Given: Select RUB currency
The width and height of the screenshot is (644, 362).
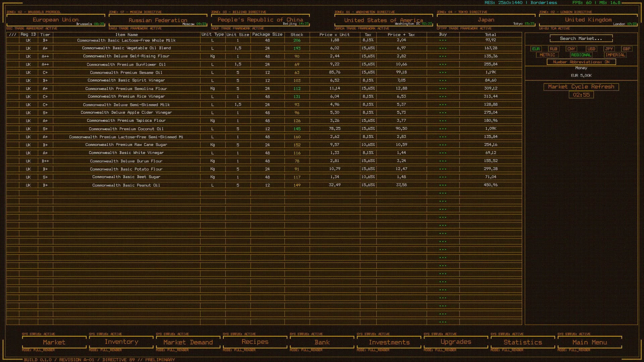Looking at the screenshot, I should pyautogui.click(x=553, y=49).
